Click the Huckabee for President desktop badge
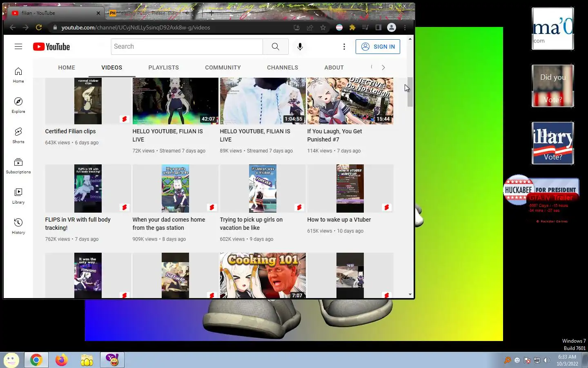Viewport: 588px width, 368px height. coord(541,190)
